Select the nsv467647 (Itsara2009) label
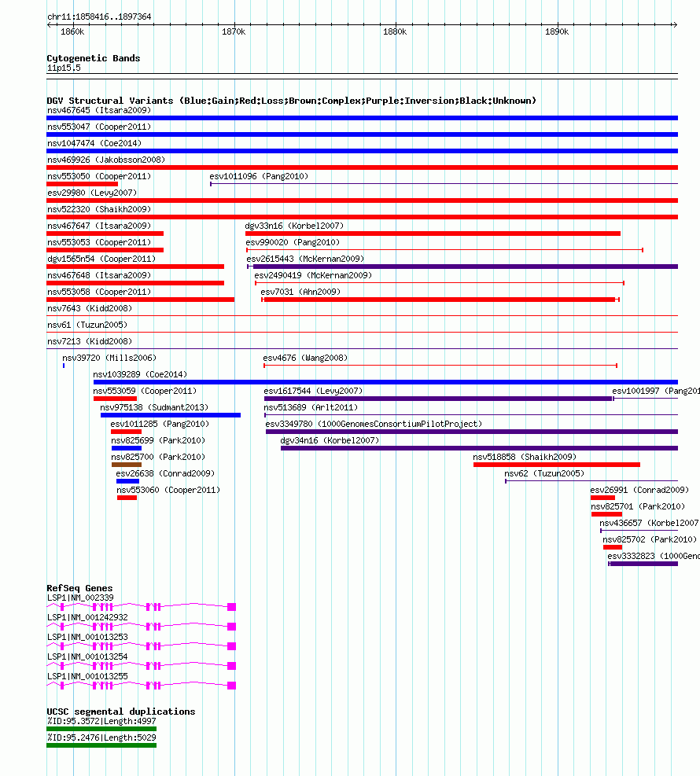Viewport: 700px width, 776px height. pyautogui.click(x=99, y=226)
